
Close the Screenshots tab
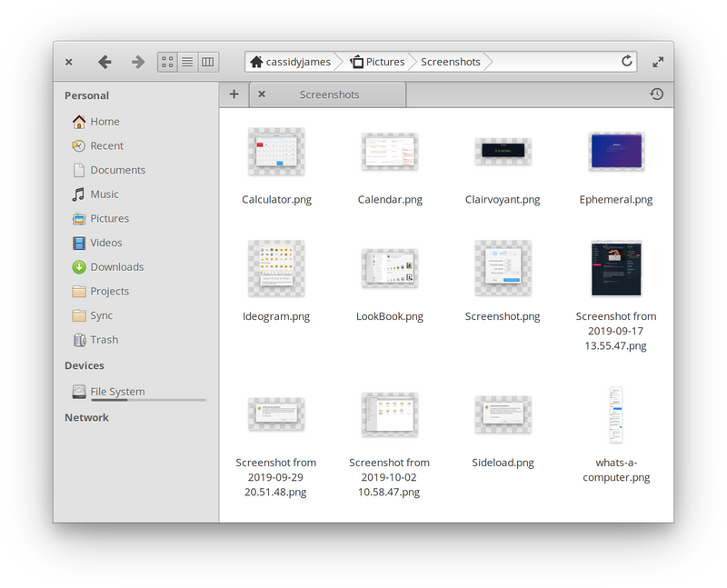click(262, 95)
